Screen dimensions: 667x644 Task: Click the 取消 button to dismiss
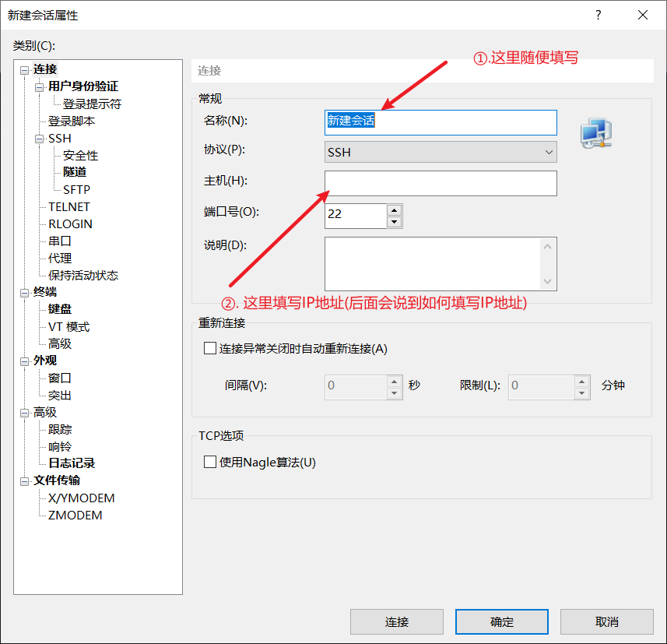[x=606, y=621]
